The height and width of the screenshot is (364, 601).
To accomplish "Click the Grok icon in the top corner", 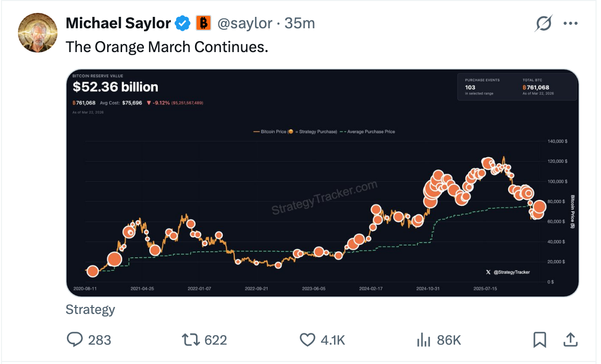I will pos(542,23).
